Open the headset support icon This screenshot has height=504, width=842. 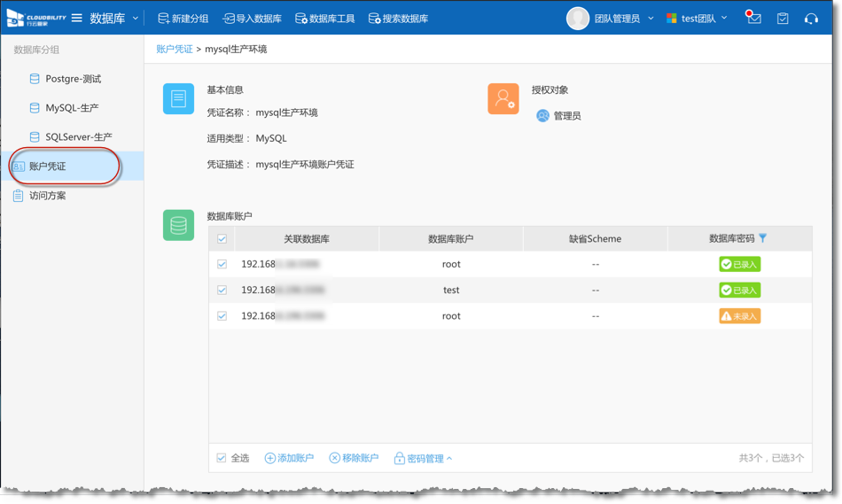pos(811,19)
